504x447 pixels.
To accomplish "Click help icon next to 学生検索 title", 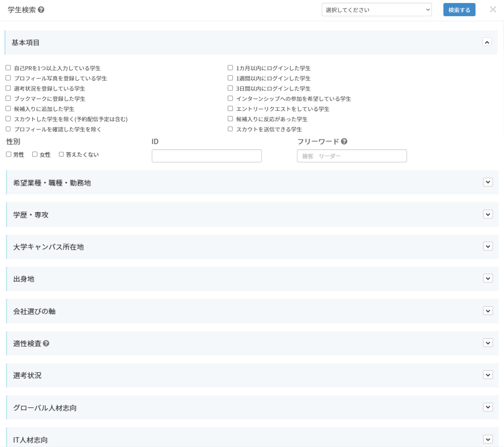I will tap(41, 10).
